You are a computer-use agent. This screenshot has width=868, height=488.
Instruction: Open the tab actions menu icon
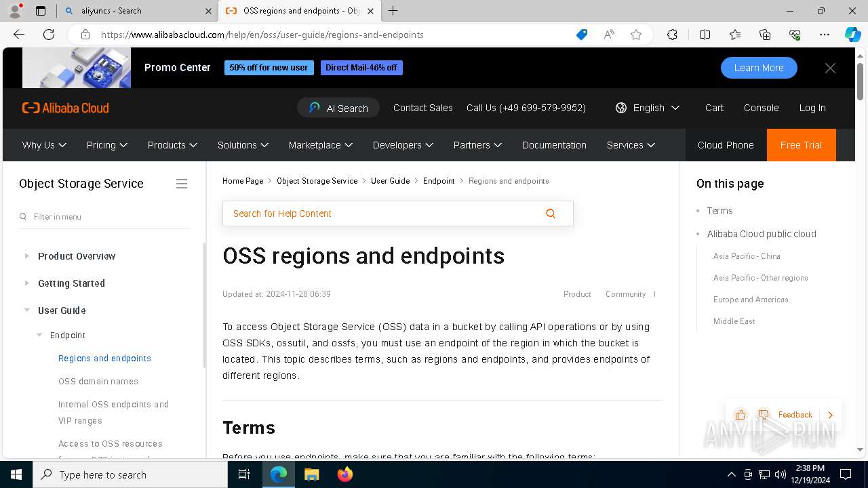pyautogui.click(x=41, y=11)
